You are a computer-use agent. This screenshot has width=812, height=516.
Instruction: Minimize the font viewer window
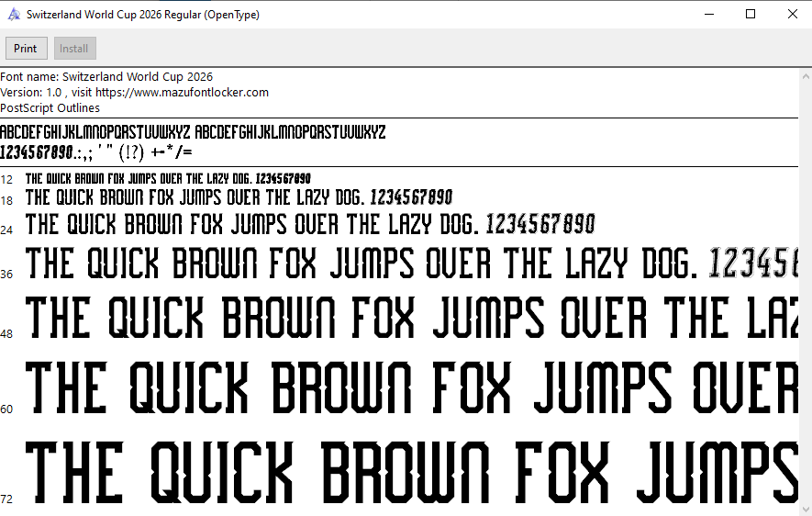(709, 15)
